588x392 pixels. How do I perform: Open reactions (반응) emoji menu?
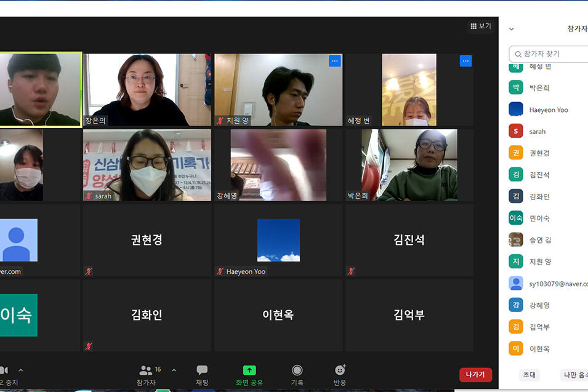point(340,374)
